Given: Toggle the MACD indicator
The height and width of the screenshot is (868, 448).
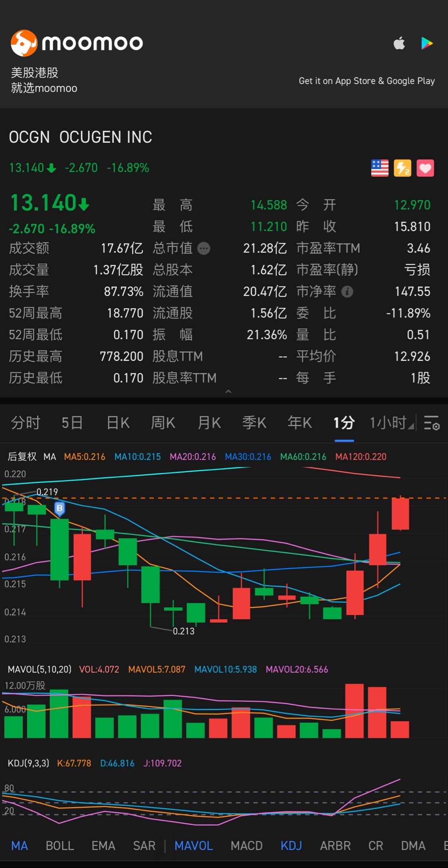Looking at the screenshot, I should [x=246, y=846].
